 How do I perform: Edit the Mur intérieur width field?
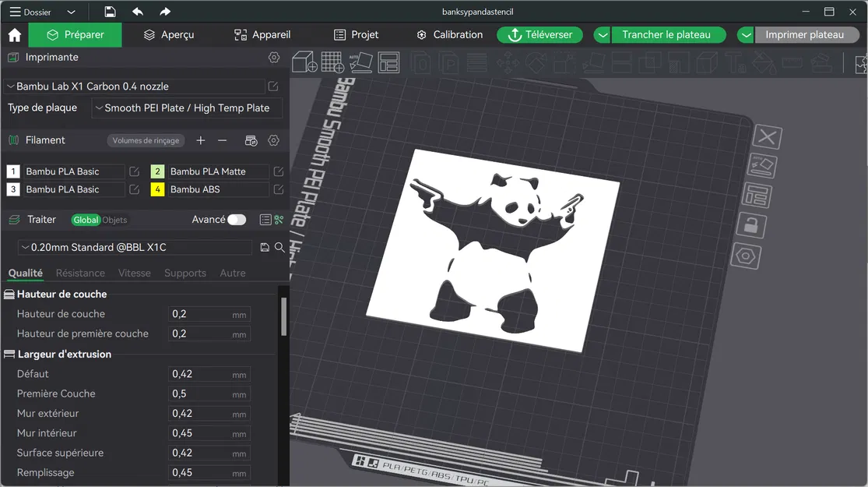click(209, 433)
